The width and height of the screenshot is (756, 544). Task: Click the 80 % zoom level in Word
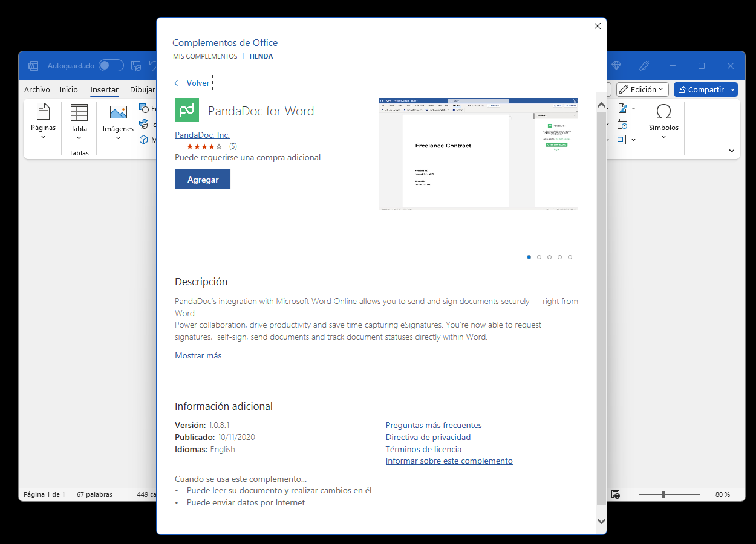[722, 494]
